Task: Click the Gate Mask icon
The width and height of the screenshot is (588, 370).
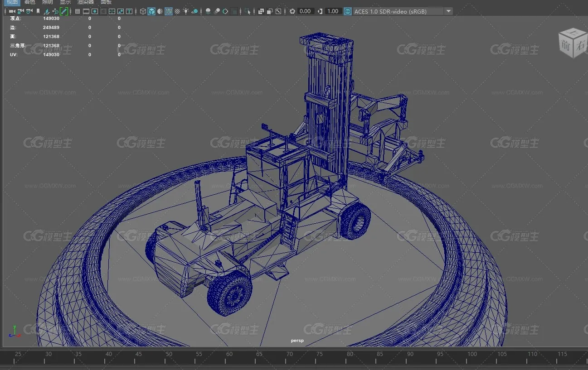Action: (103, 11)
